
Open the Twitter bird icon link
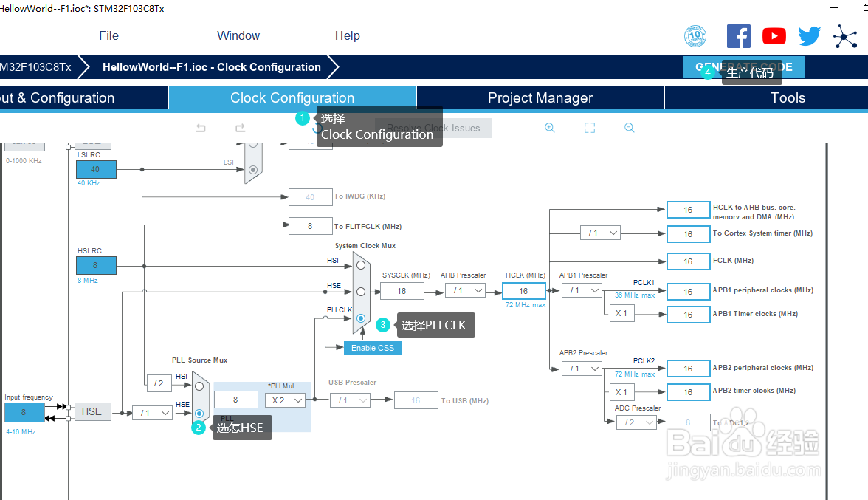(809, 36)
